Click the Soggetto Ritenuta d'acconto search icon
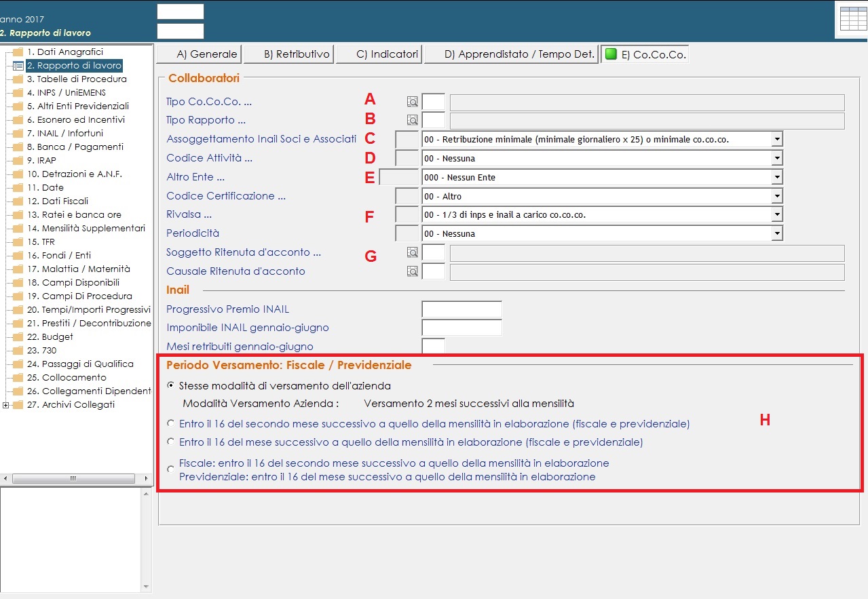Screen dimensions: 868x599 coord(413,252)
